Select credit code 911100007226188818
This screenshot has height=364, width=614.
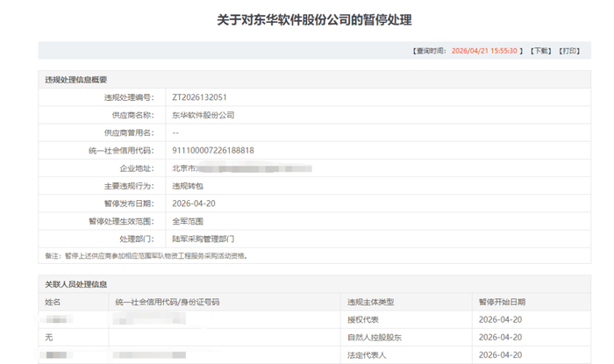coord(213,151)
